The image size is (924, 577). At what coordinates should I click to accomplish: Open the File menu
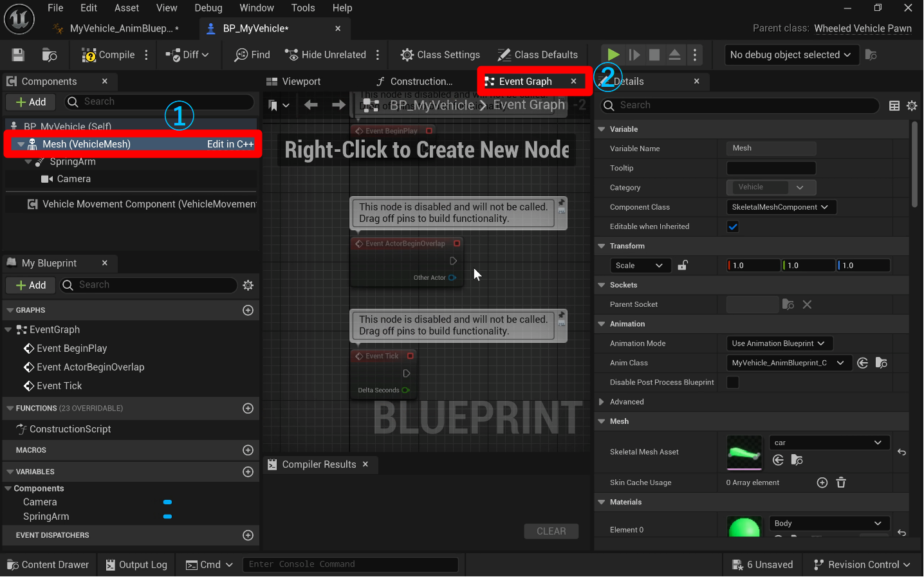55,8
